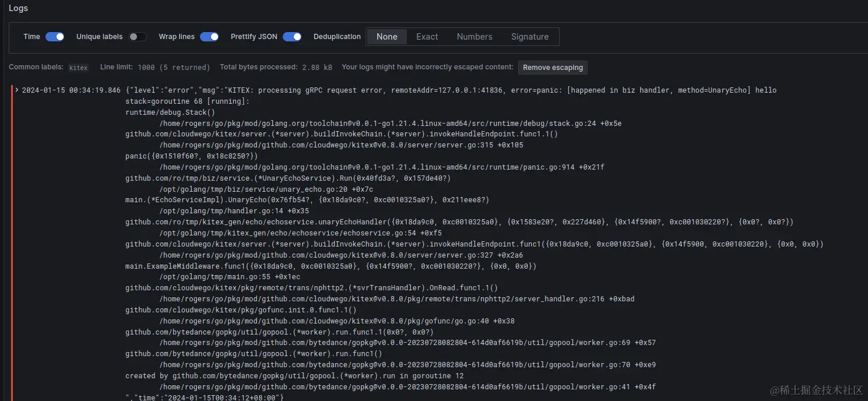Choose the Signature deduplication option
Viewport: 868px width, 401px height.
click(530, 37)
